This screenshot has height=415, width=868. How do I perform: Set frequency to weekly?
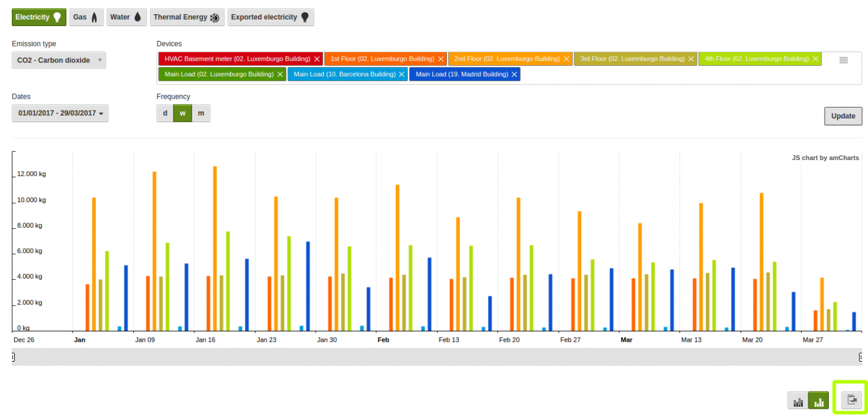[183, 114]
